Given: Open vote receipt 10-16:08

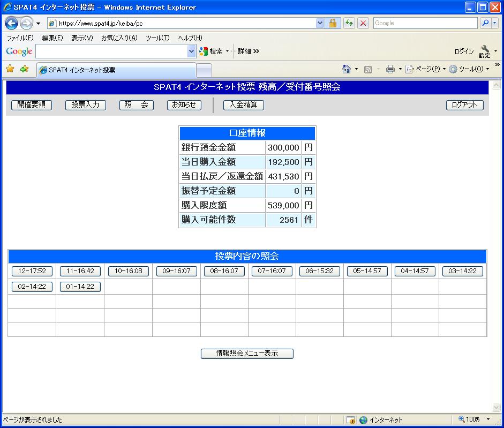Looking at the screenshot, I should [129, 271].
